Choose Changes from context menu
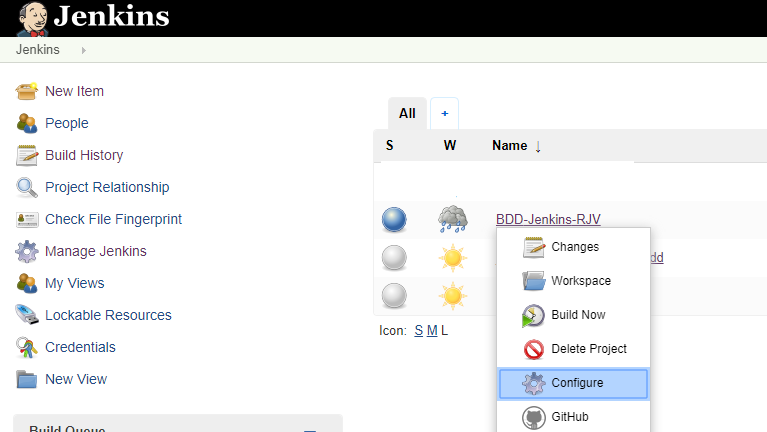The height and width of the screenshot is (432, 767). point(573,247)
